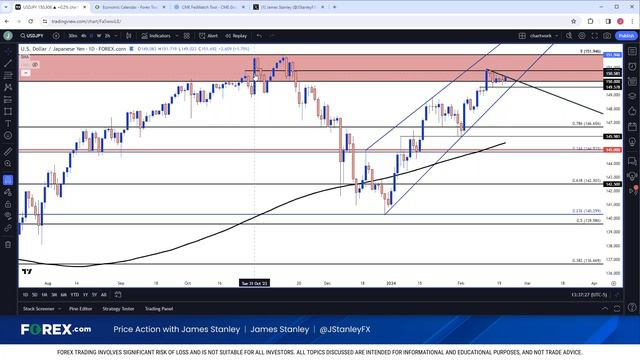Screen dimensions: 640x360
Task: Click the quick search magnifier icon
Action: pyautogui.click(x=569, y=36)
